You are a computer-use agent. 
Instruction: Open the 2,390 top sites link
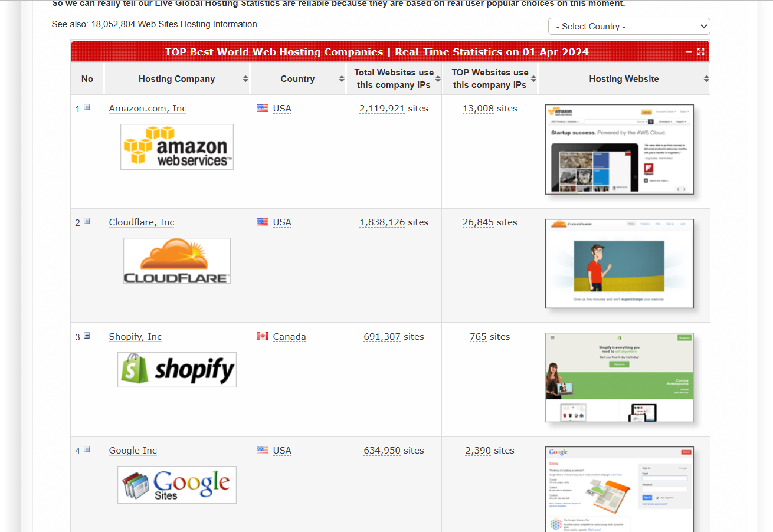pos(478,451)
